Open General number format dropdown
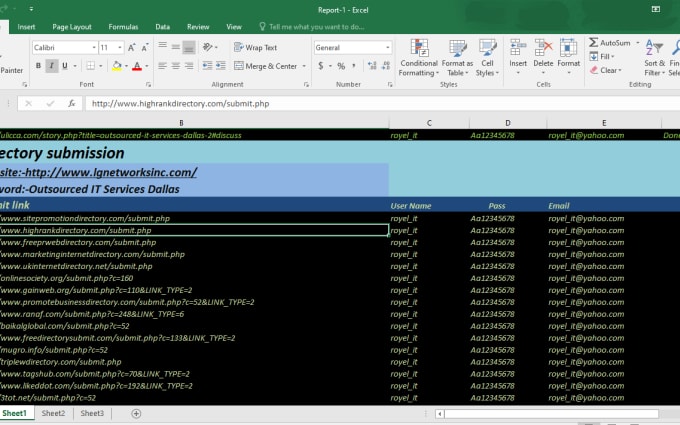This screenshot has width=680, height=425. point(387,48)
